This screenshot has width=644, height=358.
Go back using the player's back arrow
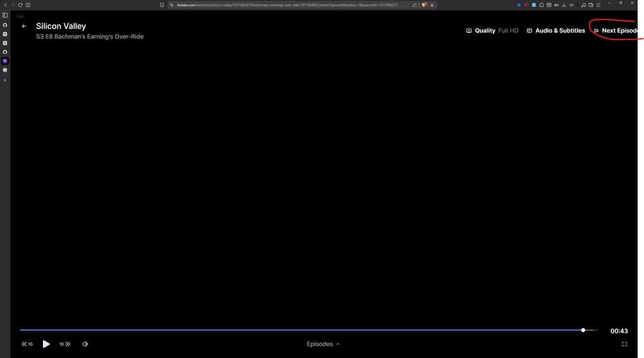pyautogui.click(x=24, y=26)
